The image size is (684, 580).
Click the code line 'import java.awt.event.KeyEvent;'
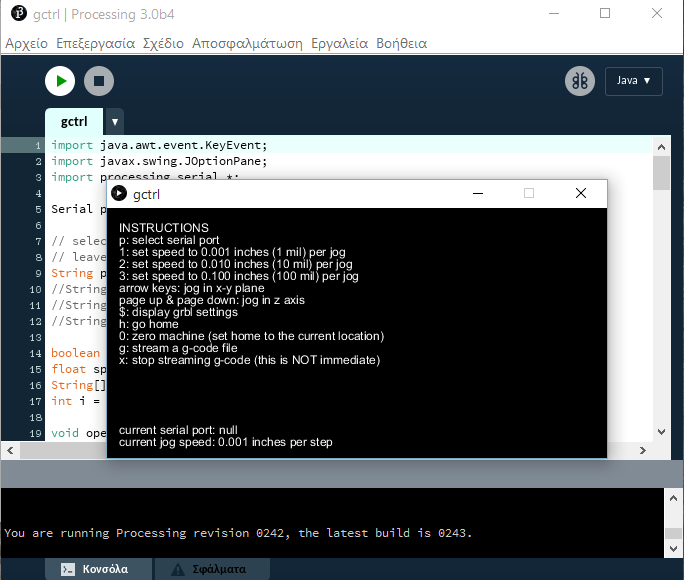(159, 145)
